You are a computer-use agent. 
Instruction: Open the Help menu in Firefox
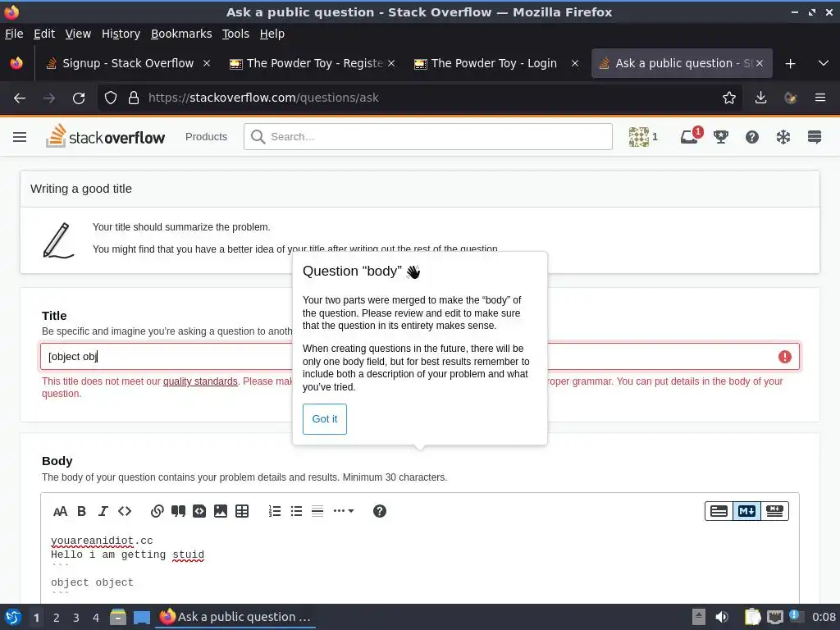(x=272, y=34)
